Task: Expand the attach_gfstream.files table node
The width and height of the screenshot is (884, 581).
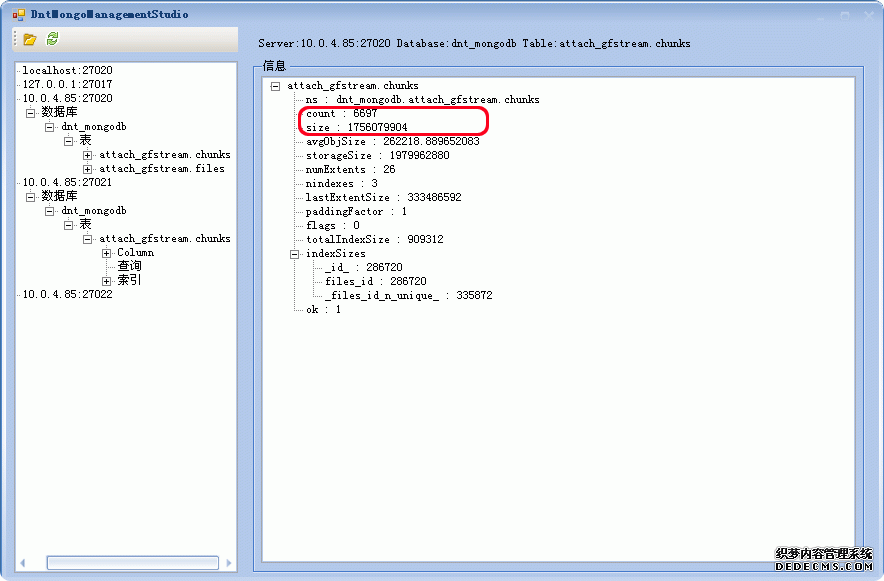Action: pos(88,169)
